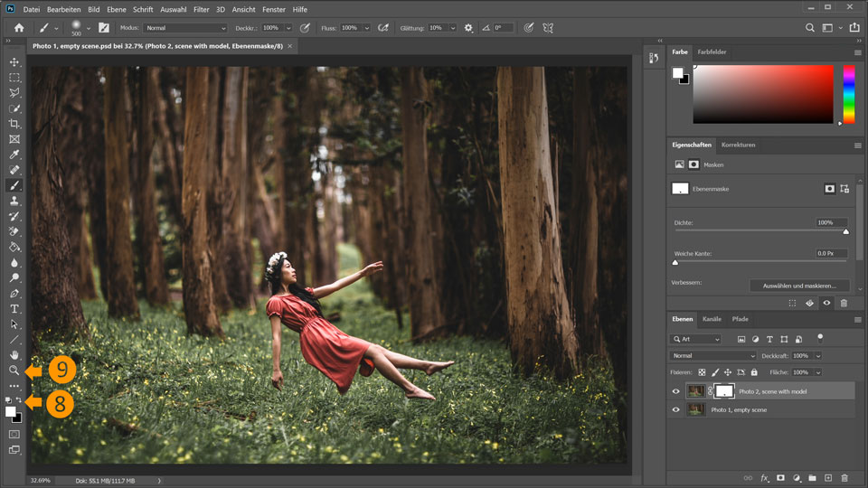This screenshot has height=488, width=868.
Task: Toggle the layer filter switch in Ebenen panel
Action: coord(820,337)
